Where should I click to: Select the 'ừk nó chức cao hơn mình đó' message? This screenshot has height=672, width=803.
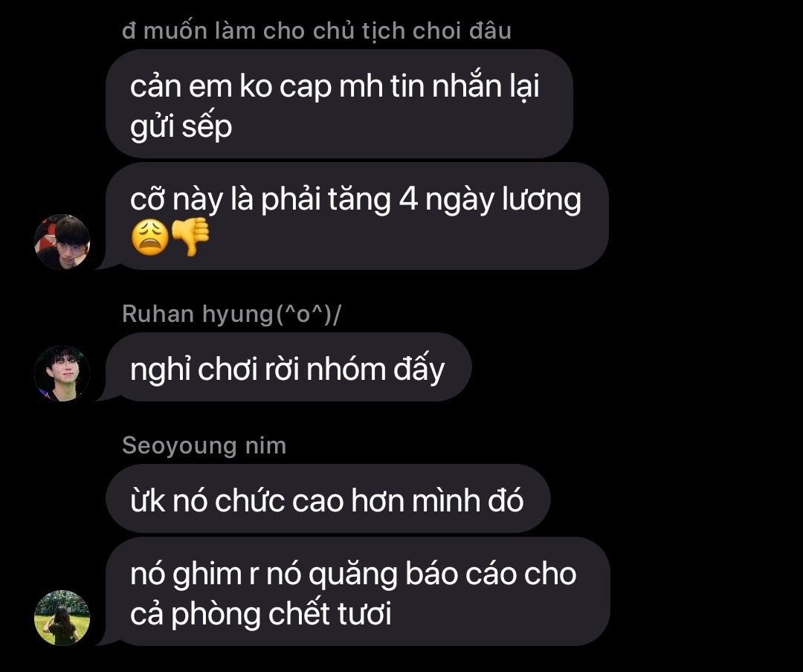(x=328, y=499)
